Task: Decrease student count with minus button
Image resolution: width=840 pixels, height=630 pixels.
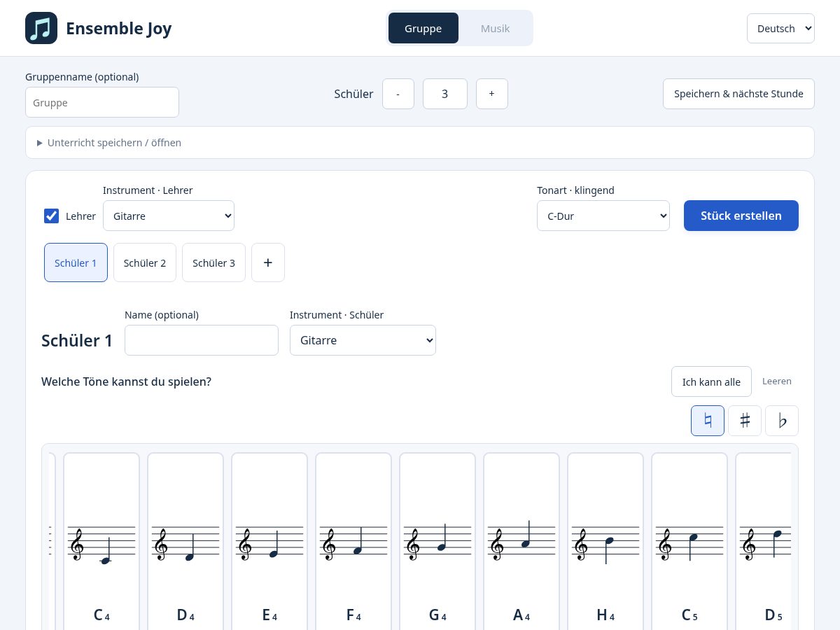Action: click(398, 94)
